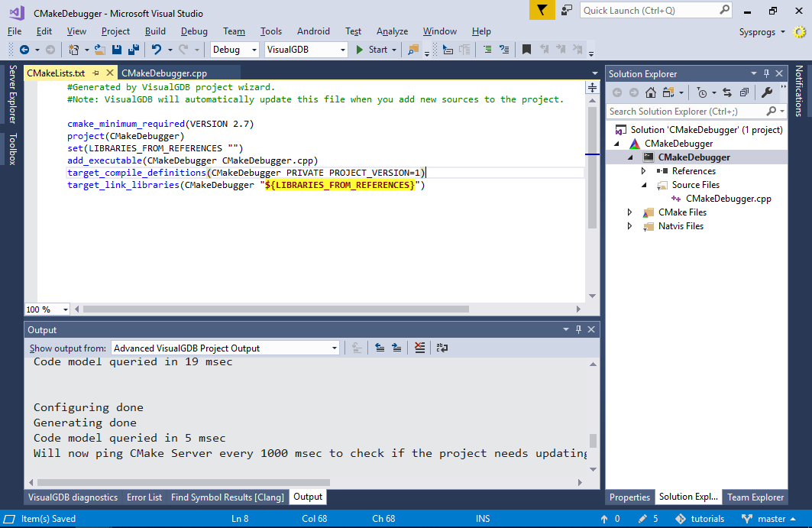Split the editor with the splitter icon

[x=593, y=88]
